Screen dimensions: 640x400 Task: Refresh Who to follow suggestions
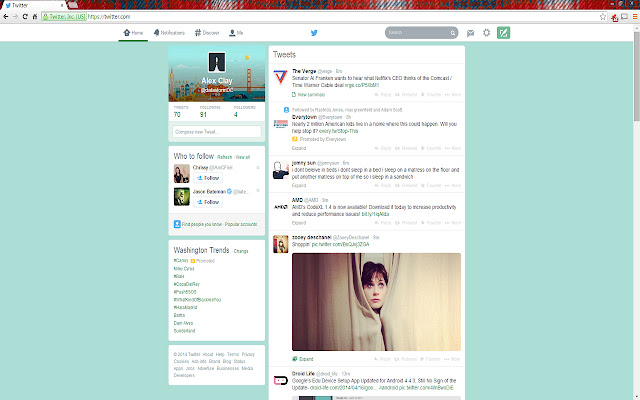click(x=224, y=157)
